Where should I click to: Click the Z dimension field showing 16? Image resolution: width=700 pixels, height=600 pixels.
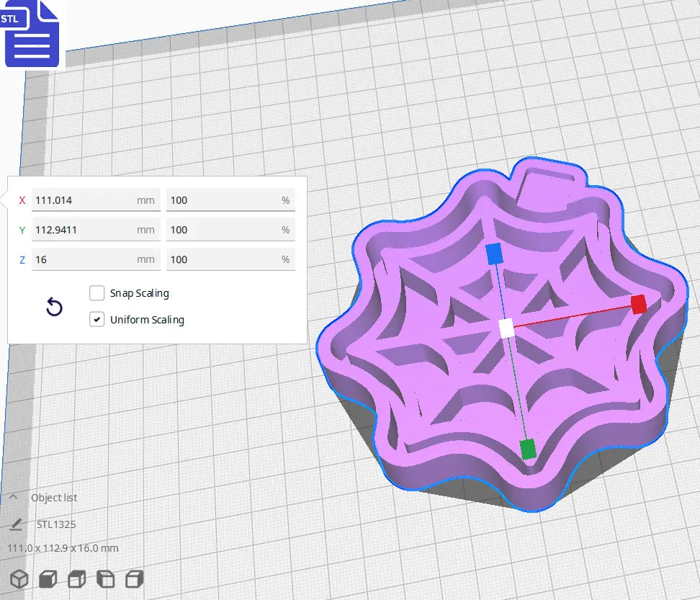(96, 259)
